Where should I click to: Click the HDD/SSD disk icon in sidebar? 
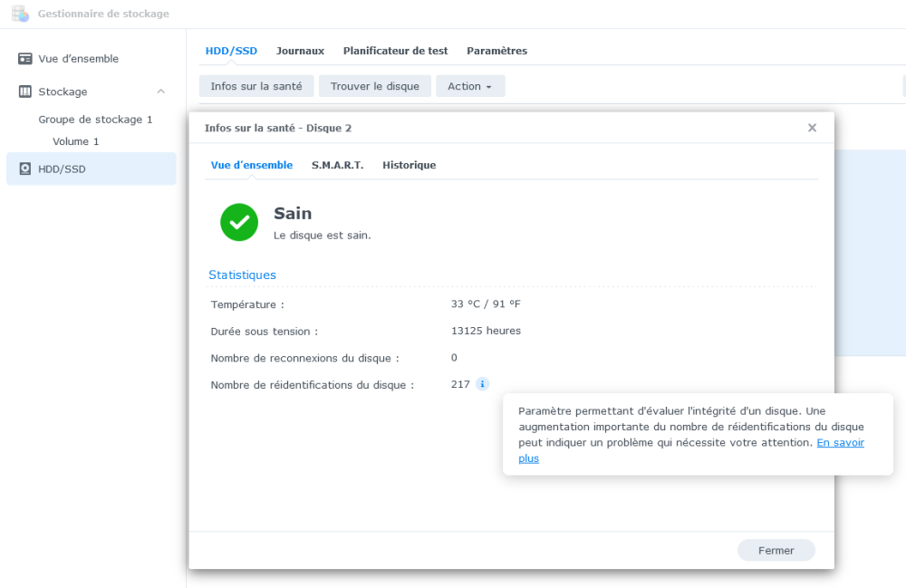pos(24,169)
